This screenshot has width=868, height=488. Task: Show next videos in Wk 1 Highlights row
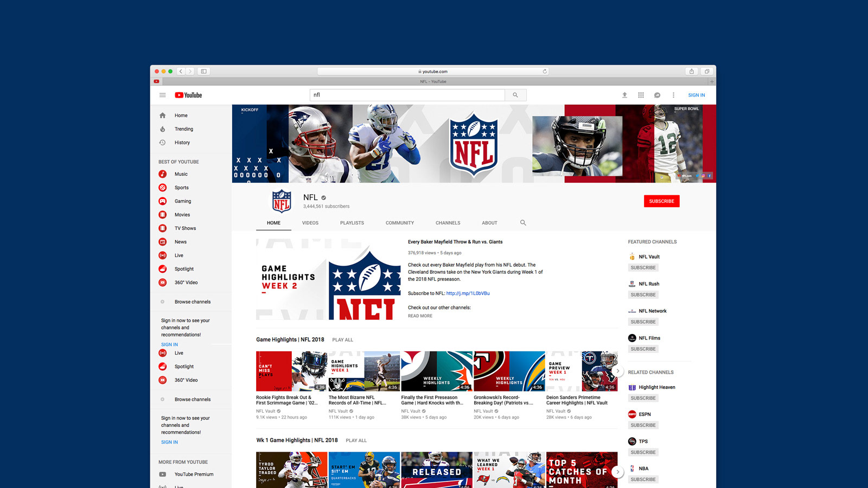coord(617,472)
